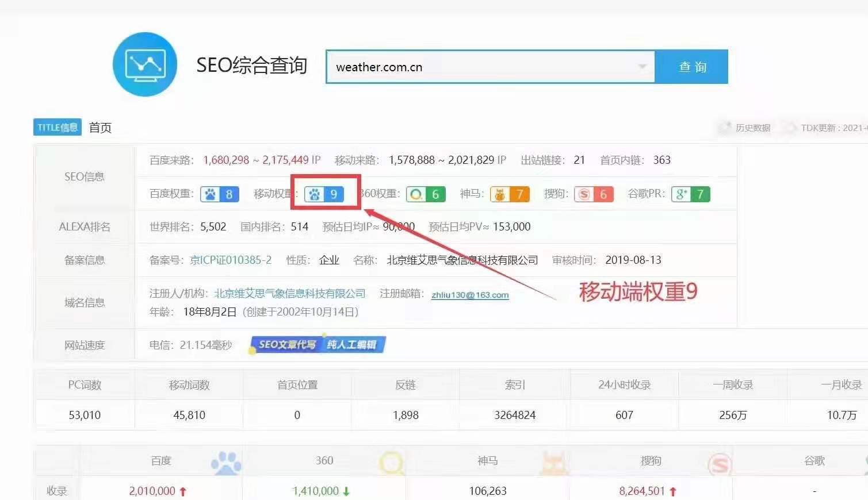Viewport: 868px width, 500px height.
Task: Click 移动来路 value 1,578,888 ~ 2,021,829
Action: (x=442, y=160)
